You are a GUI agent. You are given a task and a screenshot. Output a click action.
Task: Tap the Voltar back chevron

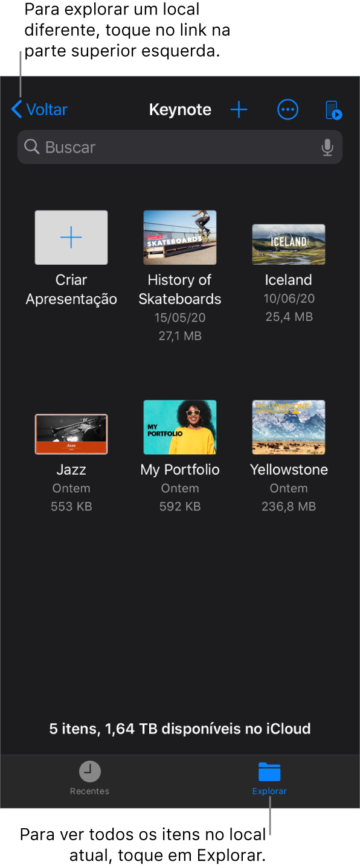17,110
